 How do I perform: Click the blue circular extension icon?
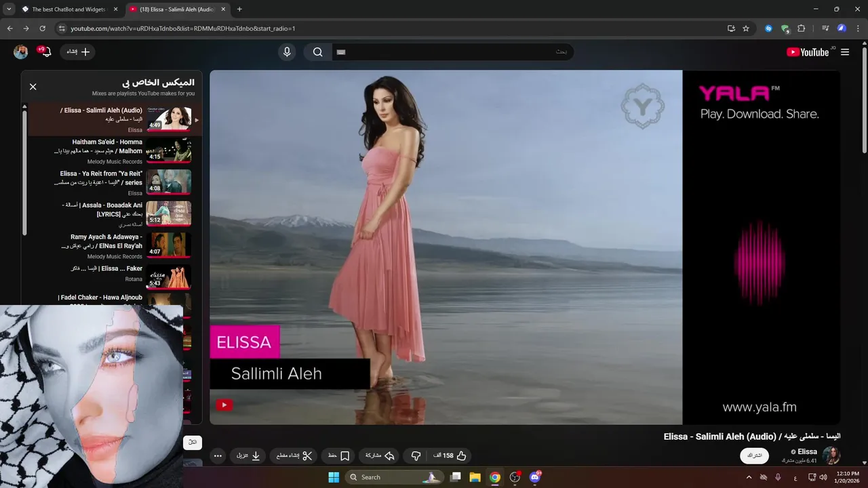768,28
